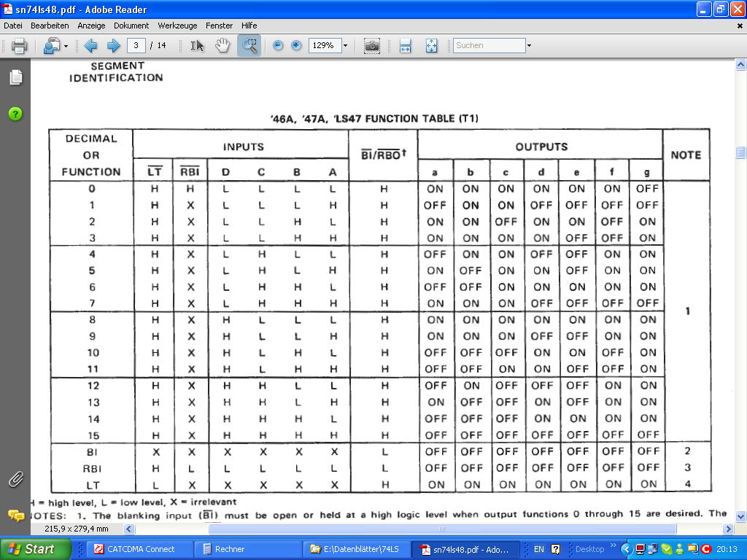Screen dimensions: 747x560
Task: Click the vertical scrollbar up arrow
Action: [x=741, y=64]
